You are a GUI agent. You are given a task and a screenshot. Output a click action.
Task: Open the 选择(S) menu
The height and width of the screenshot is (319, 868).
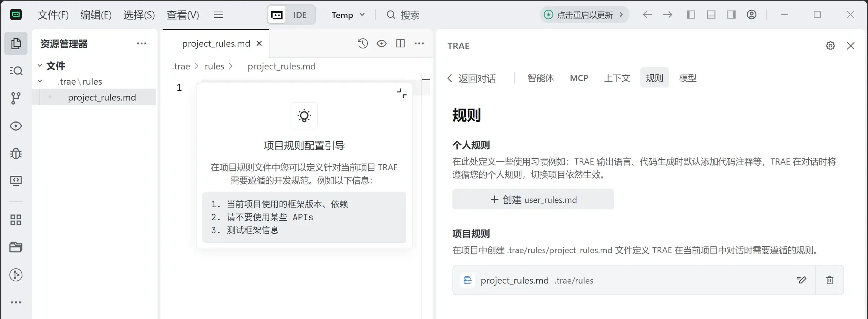click(139, 15)
